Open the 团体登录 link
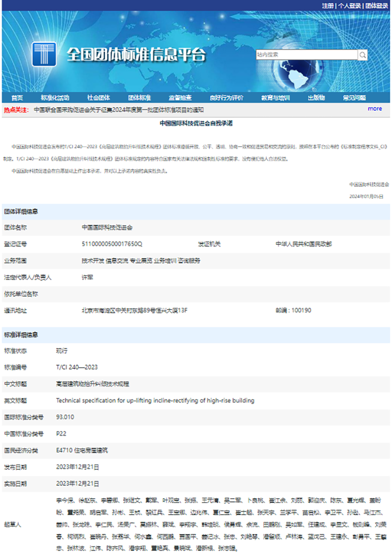The height and width of the screenshot is (554, 392). click(x=377, y=6)
